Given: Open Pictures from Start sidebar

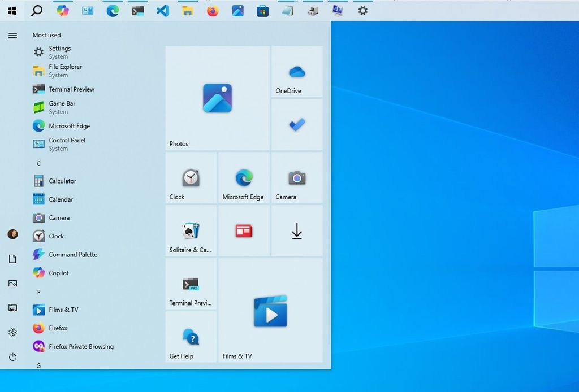Looking at the screenshot, I should pyautogui.click(x=12, y=283).
